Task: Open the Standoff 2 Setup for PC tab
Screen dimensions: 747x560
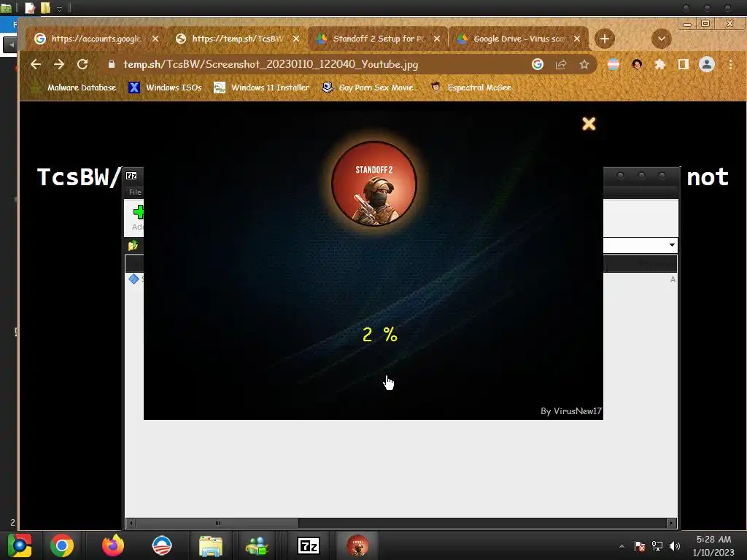Action: click(379, 39)
